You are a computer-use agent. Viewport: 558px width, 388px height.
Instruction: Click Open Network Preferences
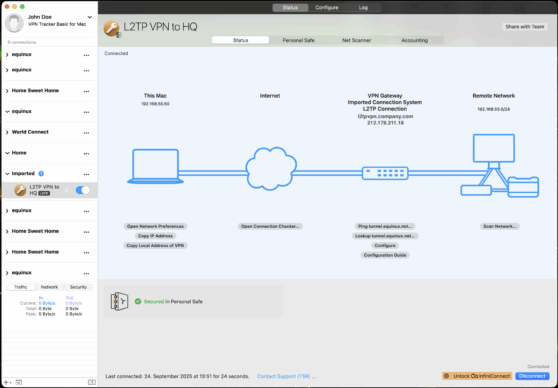(155, 226)
